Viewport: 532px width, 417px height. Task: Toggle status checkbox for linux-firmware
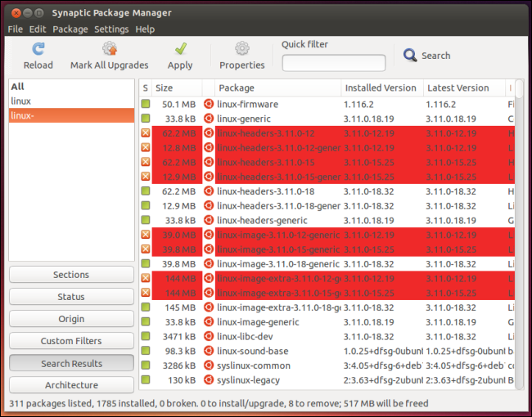(146, 104)
